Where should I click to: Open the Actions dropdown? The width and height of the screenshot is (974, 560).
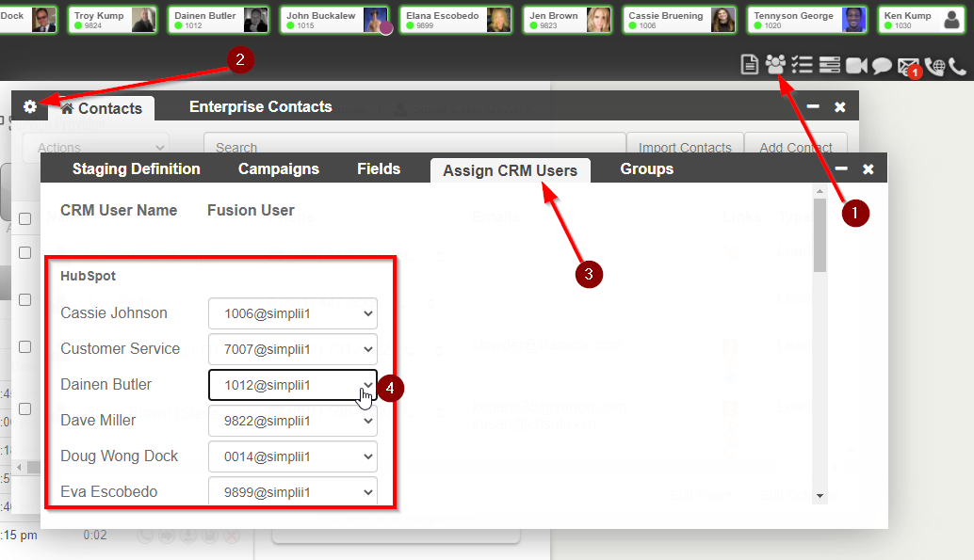[94, 147]
